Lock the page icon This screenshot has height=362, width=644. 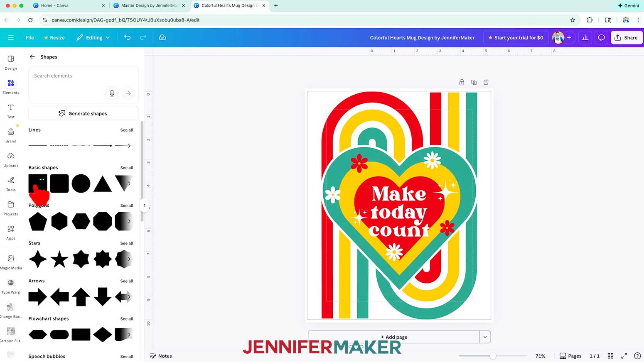click(462, 82)
